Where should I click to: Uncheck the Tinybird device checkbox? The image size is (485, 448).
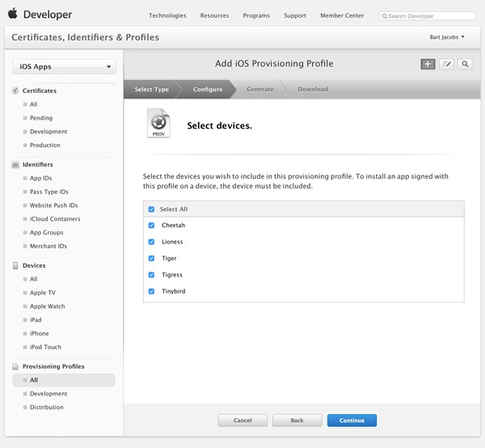tap(151, 291)
